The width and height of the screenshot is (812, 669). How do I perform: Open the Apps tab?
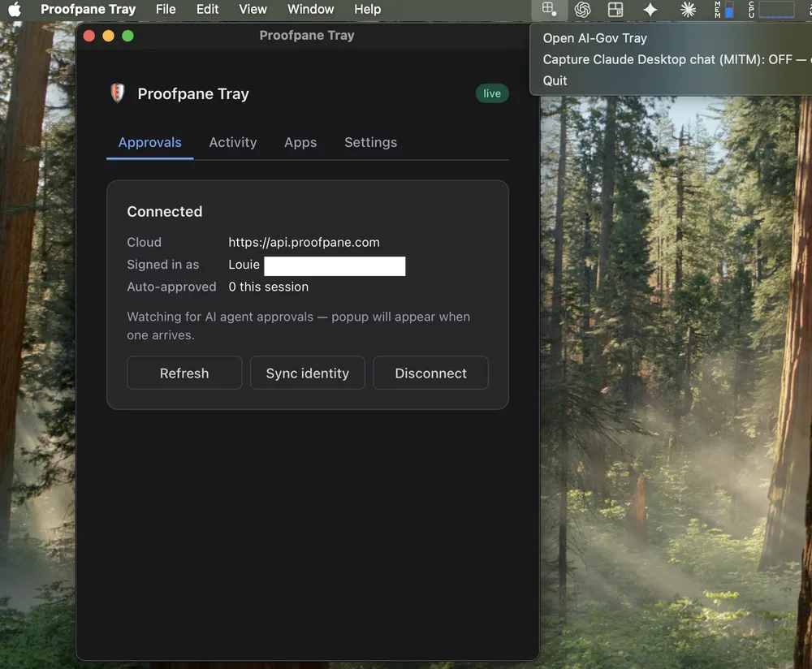click(300, 142)
